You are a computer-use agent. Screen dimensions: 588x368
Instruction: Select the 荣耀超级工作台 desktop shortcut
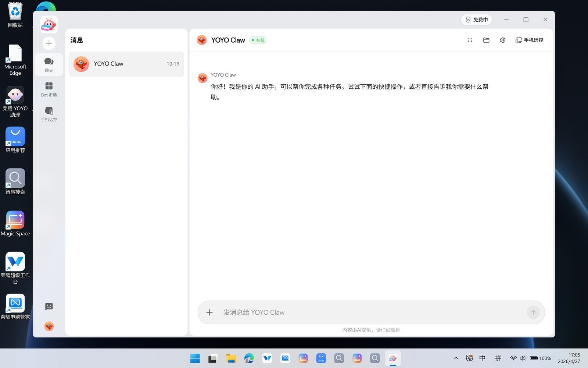(15, 268)
